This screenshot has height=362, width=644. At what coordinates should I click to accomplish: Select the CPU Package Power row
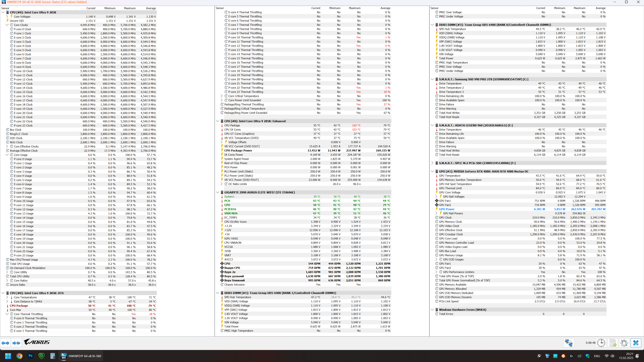238,150
